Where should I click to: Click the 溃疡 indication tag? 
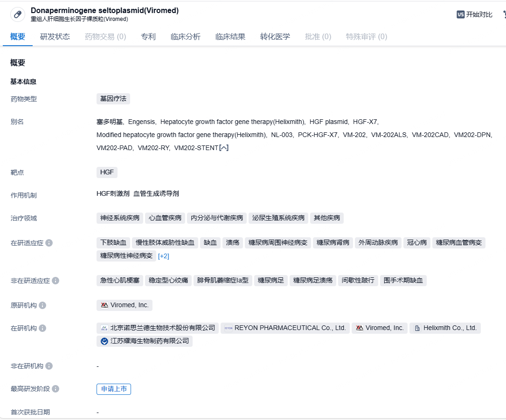[x=232, y=242]
